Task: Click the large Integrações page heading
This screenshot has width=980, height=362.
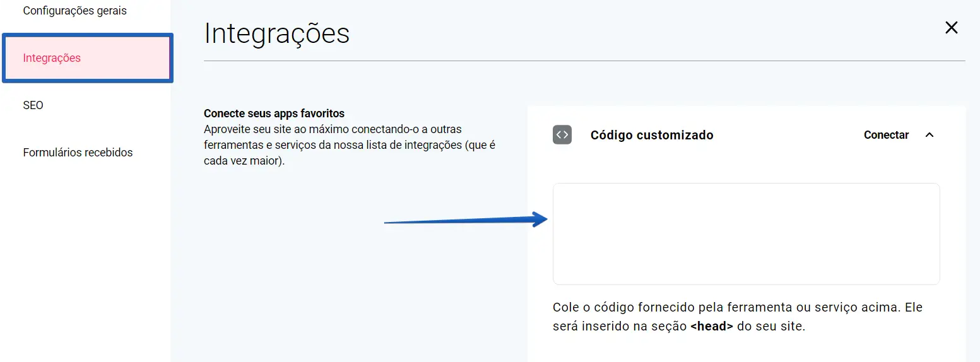Action: point(276,33)
